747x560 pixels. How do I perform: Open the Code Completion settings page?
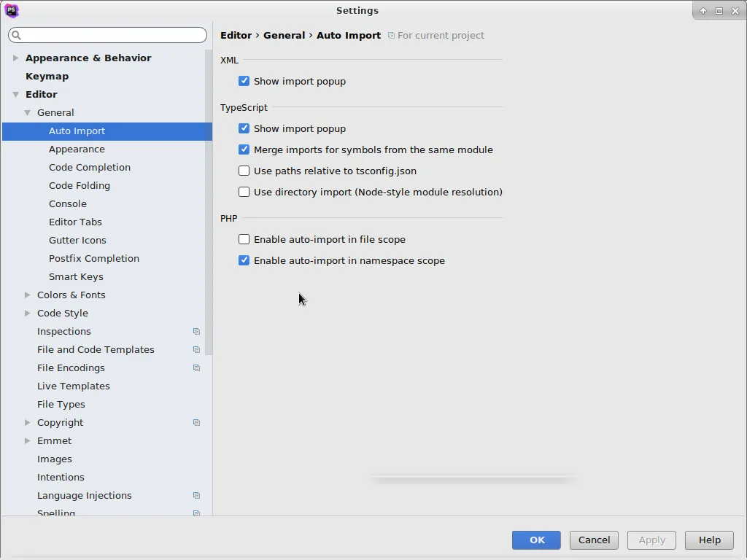pos(90,167)
